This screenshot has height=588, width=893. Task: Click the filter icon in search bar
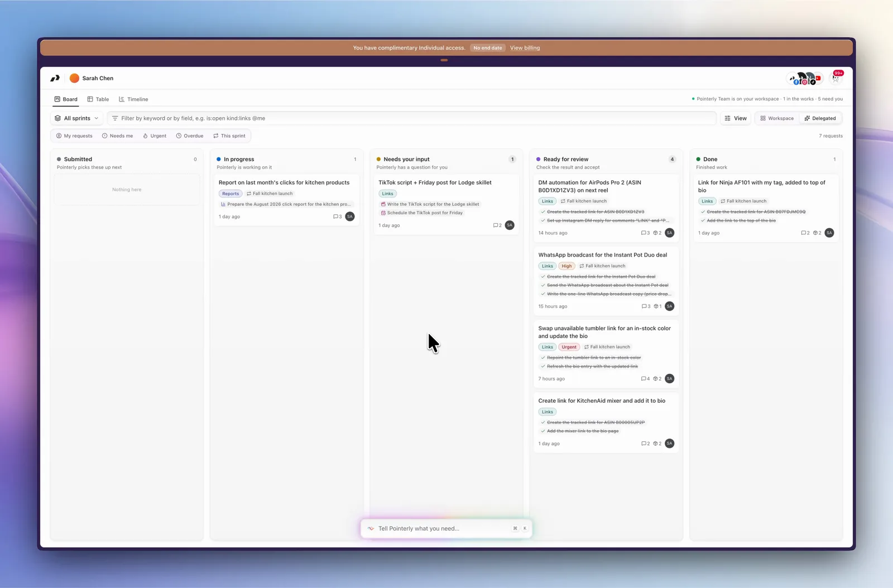(x=115, y=118)
